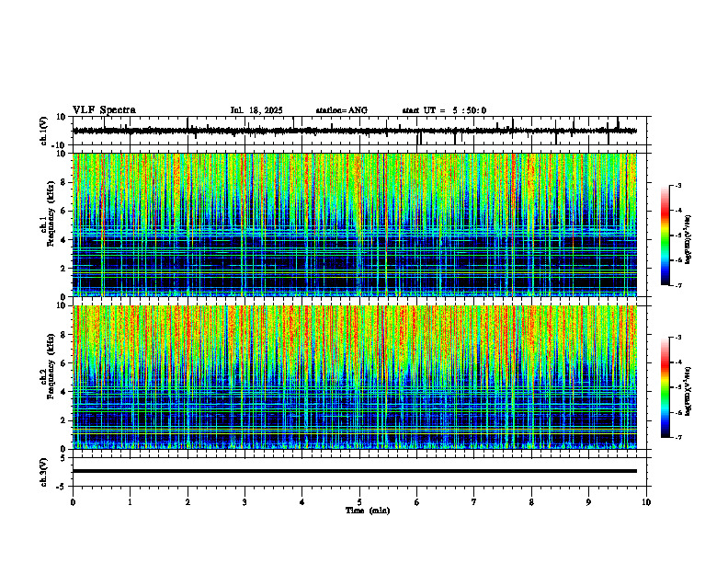The image size is (728, 563).
Task: Click the ch.1 frequency tick label "8"
Action: pos(64,182)
